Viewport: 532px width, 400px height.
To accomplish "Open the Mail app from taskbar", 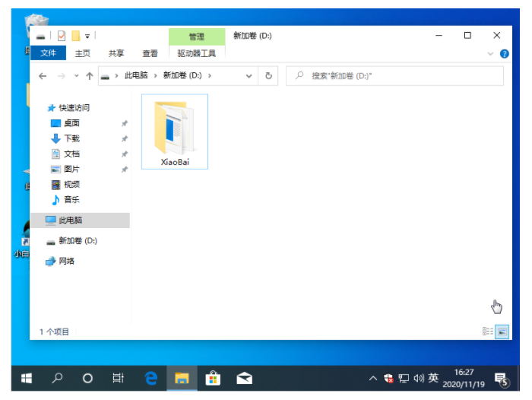I will 245,378.
